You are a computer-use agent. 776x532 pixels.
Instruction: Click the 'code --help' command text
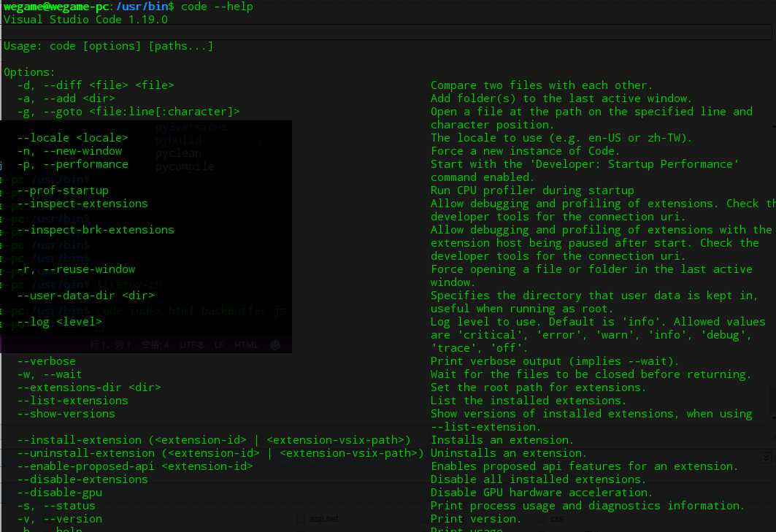[217, 7]
